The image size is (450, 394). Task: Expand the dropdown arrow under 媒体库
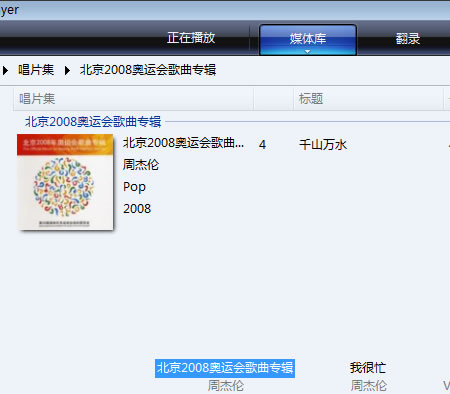coord(308,52)
